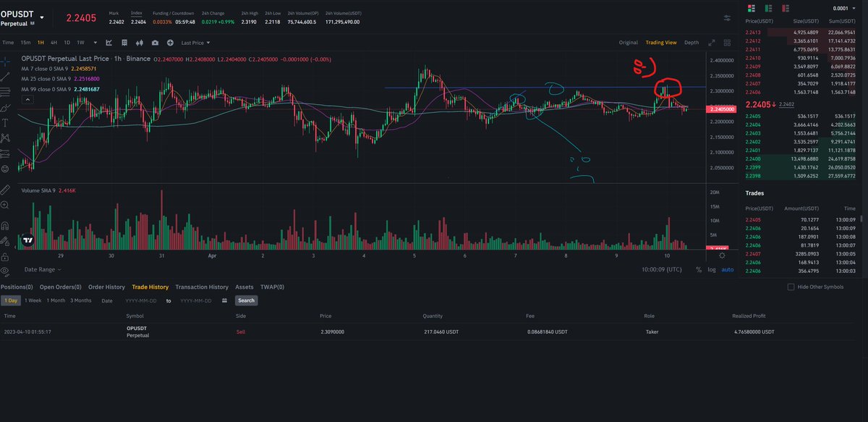
Task: Open the OPUSDT symbol selector dropdown
Action: tap(43, 17)
